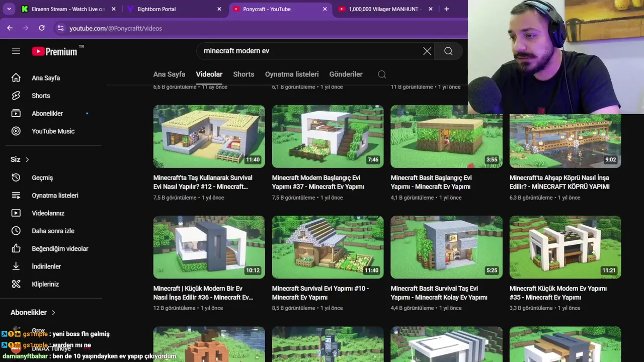This screenshot has height=362, width=644.
Task: Click the Klipleriniz scissors icon
Action: tap(16, 284)
